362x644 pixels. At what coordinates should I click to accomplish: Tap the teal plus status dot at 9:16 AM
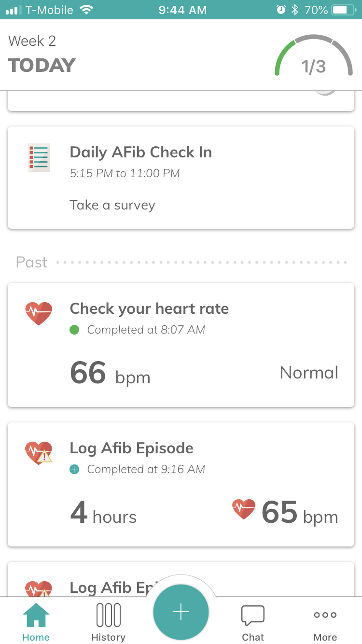tap(74, 469)
